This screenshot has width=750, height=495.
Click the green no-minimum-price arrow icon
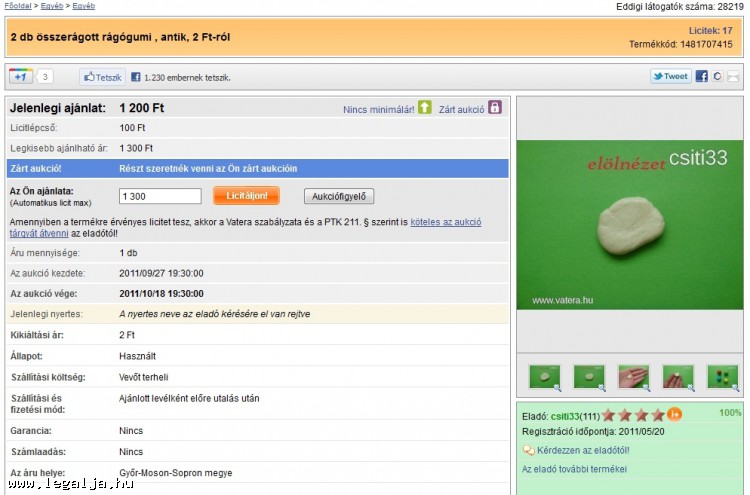[x=425, y=107]
